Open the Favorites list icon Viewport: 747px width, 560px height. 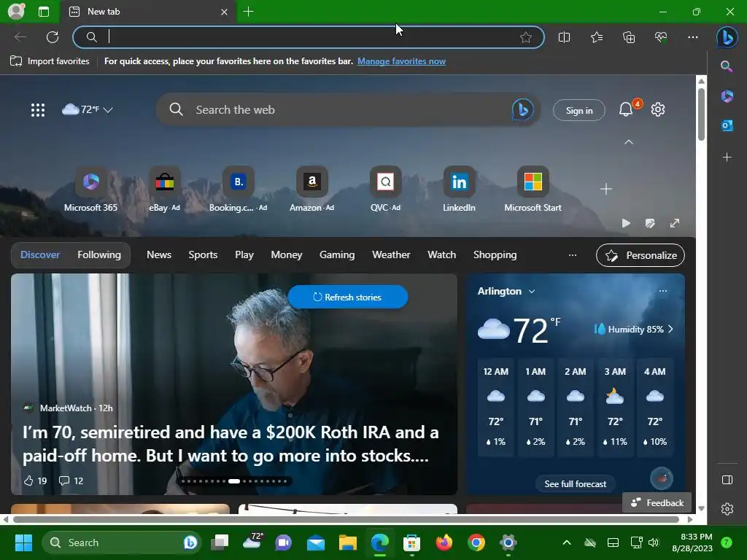[x=597, y=37]
